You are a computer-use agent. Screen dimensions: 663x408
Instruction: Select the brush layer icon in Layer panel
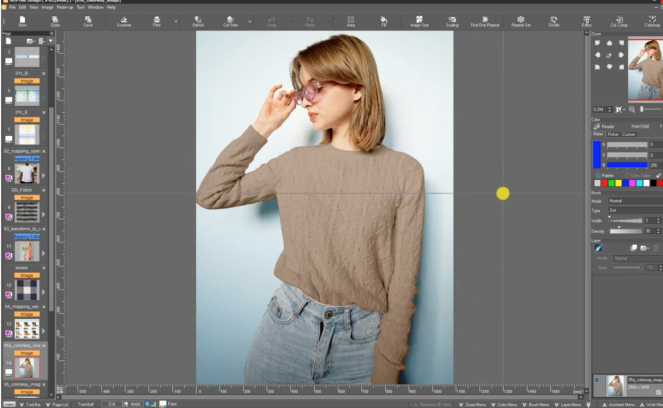598,248
